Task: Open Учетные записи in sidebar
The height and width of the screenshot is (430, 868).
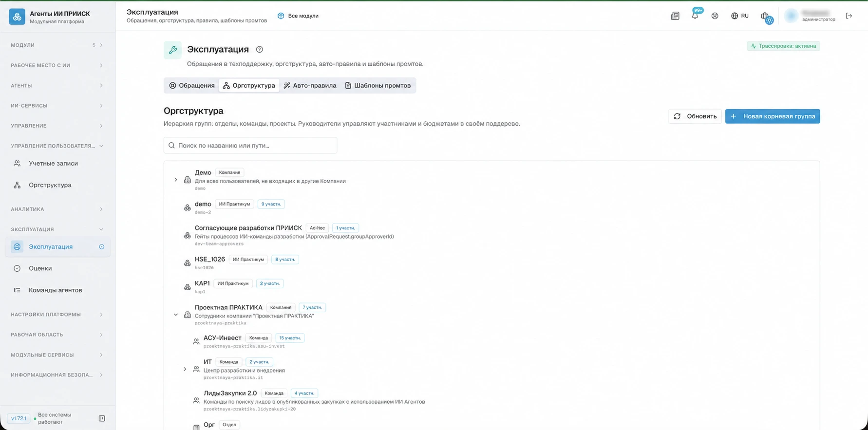Action: (x=57, y=163)
